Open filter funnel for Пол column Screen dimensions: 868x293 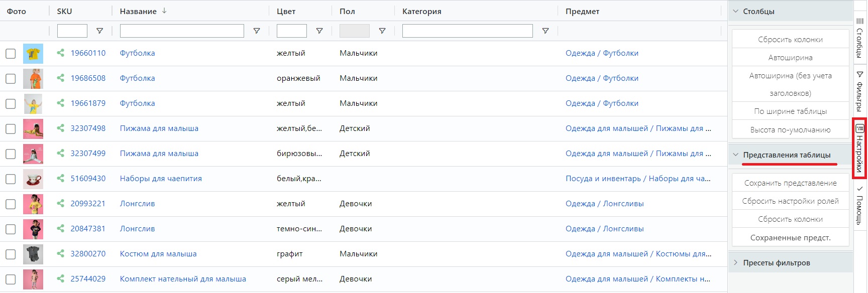[382, 31]
